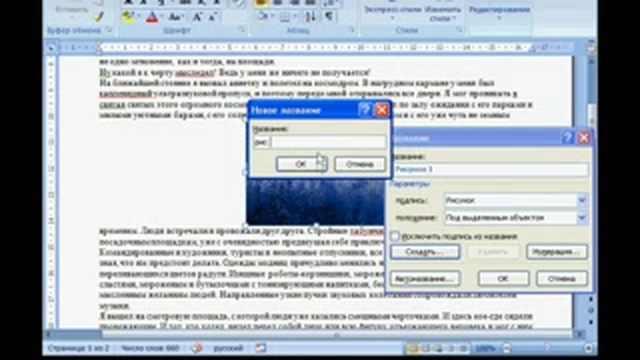Toggle Show paragraph marks (¶) icon

tap(329, 16)
